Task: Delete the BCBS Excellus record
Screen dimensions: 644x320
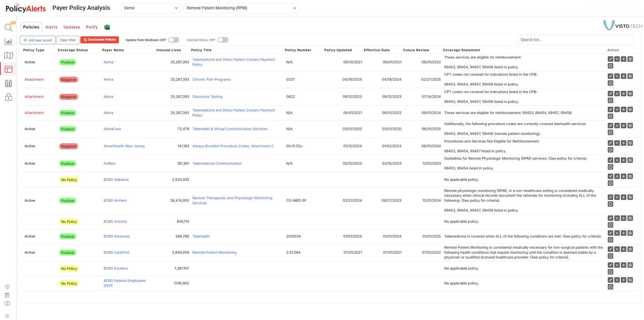Action: (617, 265)
